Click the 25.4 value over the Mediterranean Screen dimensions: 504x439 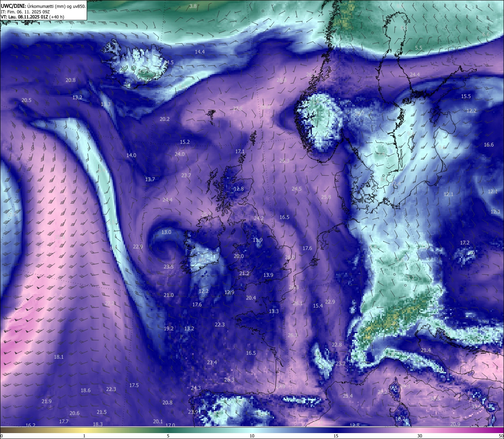(x=348, y=396)
